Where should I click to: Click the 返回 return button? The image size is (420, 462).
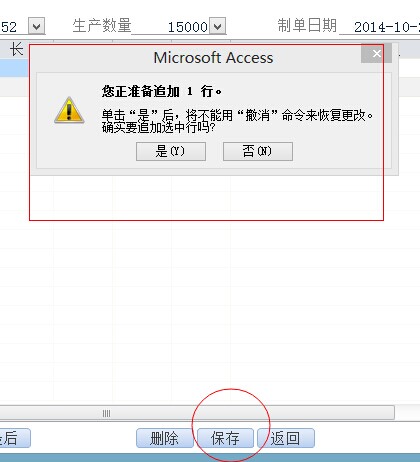coord(286,438)
